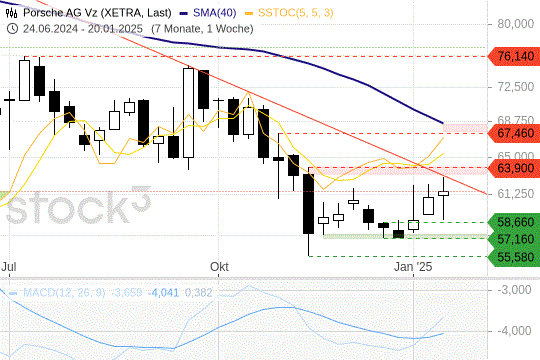Click the Okt time axis label
Image resolution: width=540 pixels, height=360 pixels.
pos(219,267)
